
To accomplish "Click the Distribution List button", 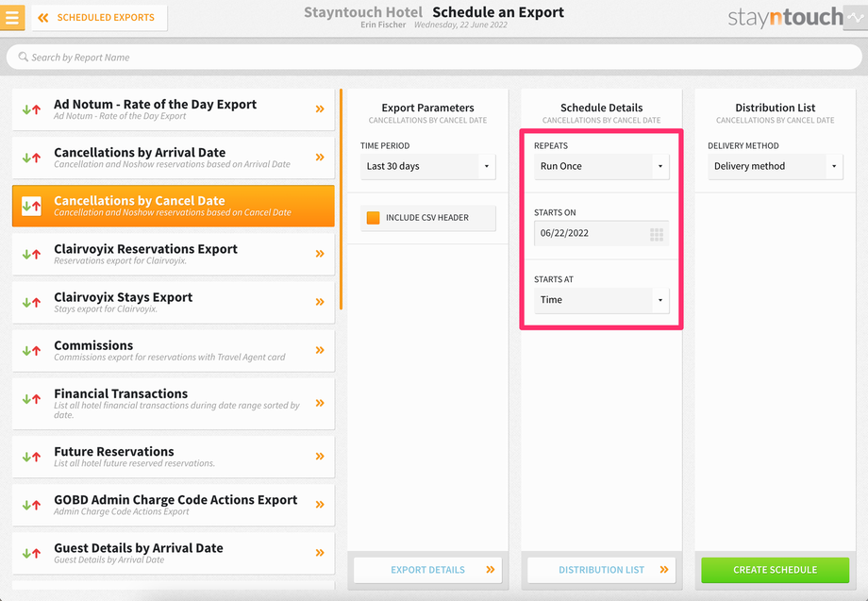I will pos(602,570).
